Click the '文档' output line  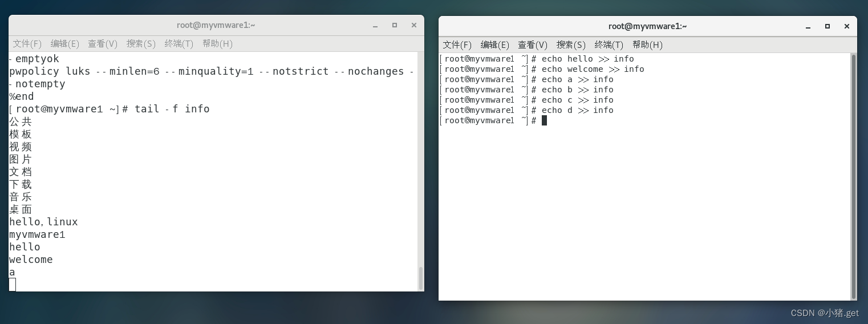(x=21, y=172)
